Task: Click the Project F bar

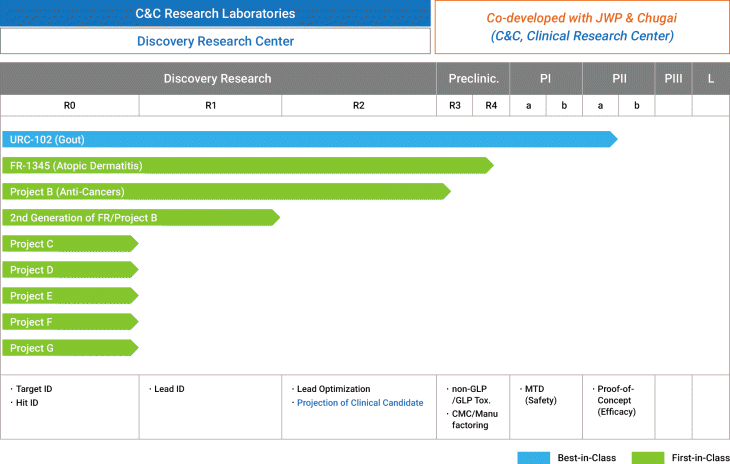Action: [x=70, y=322]
